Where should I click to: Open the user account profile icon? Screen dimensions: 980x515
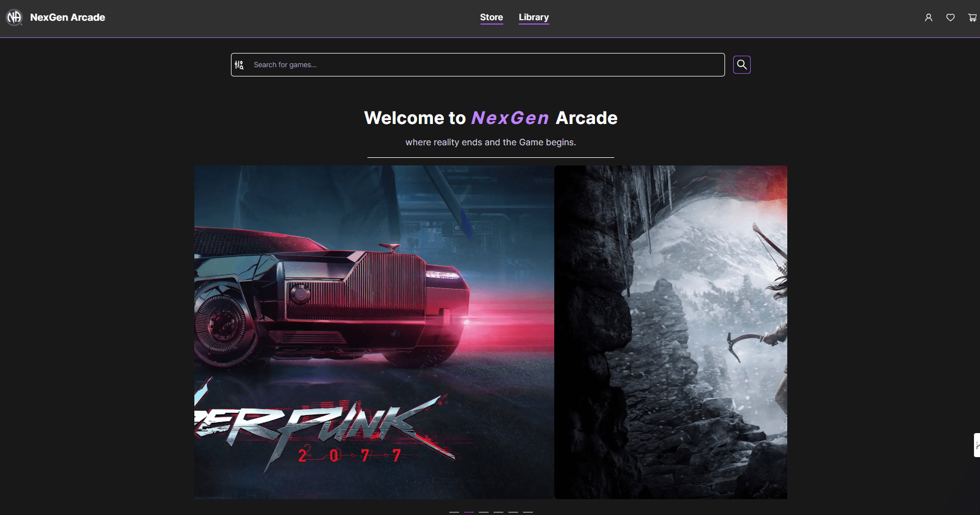928,17
